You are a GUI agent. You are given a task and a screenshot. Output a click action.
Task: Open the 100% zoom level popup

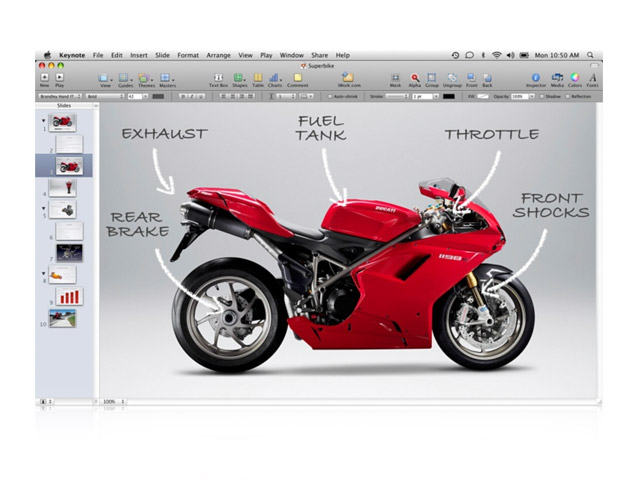[113, 402]
